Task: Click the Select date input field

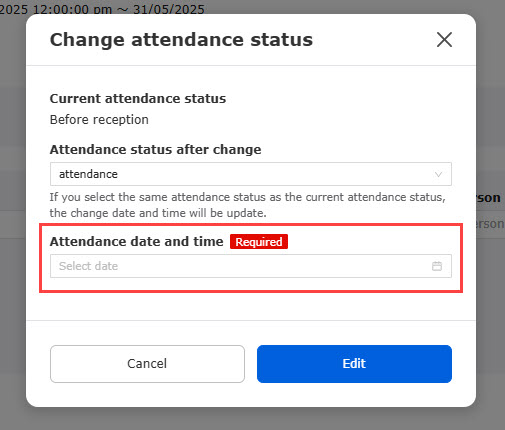Action: tap(251, 266)
